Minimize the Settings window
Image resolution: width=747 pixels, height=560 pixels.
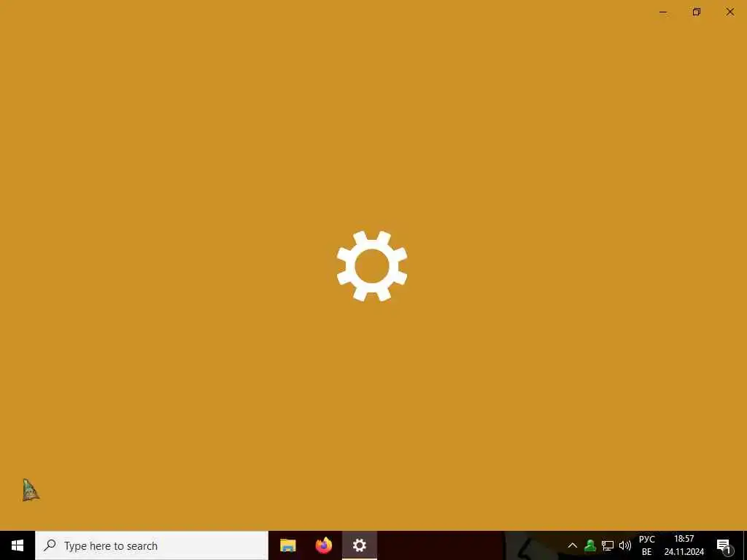tap(663, 12)
